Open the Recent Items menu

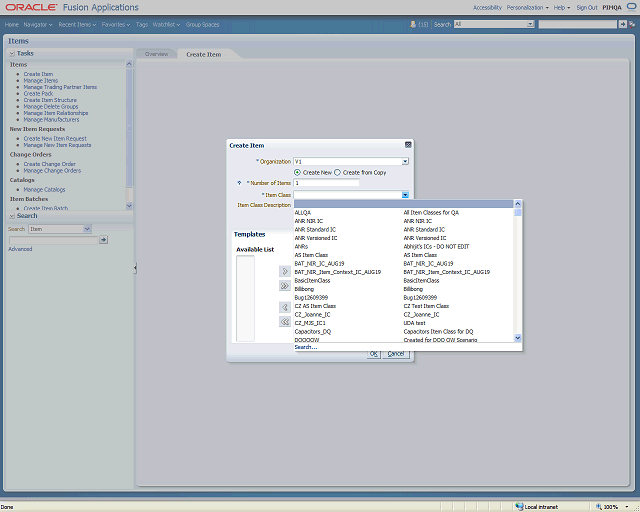[77, 25]
